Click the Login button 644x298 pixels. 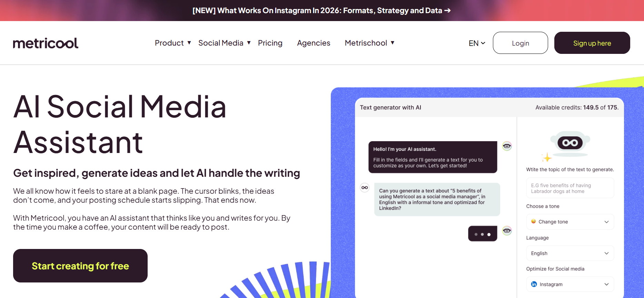pos(520,43)
